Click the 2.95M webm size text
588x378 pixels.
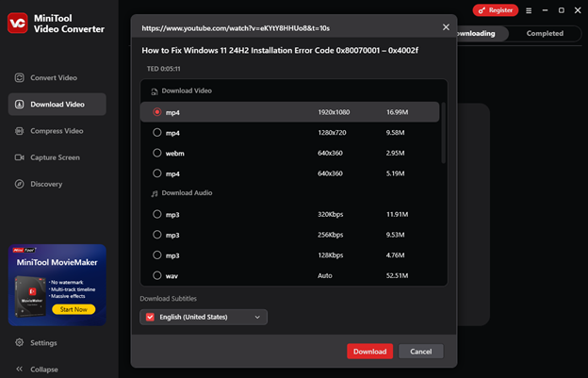click(x=395, y=153)
